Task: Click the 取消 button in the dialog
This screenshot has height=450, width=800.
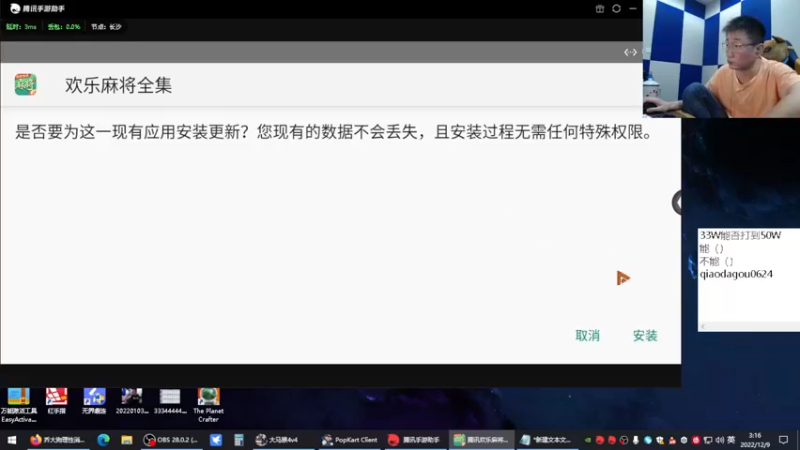Action: point(587,336)
